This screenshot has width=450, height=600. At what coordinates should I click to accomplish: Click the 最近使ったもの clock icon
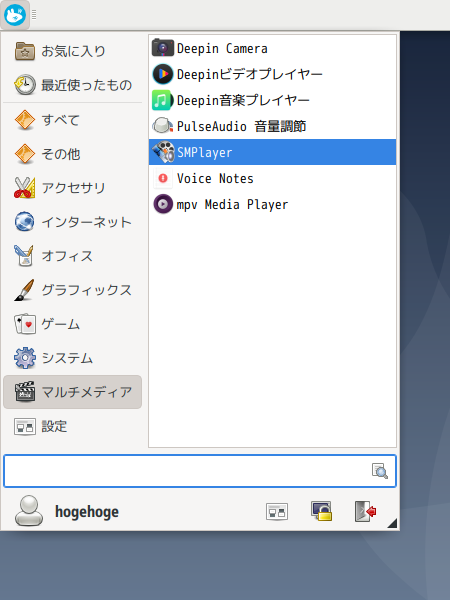click(25, 85)
